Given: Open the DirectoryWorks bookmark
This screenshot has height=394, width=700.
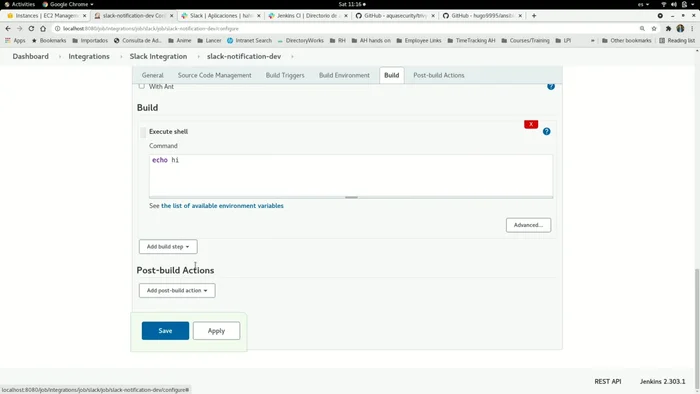Looking at the screenshot, I should 300,41.
